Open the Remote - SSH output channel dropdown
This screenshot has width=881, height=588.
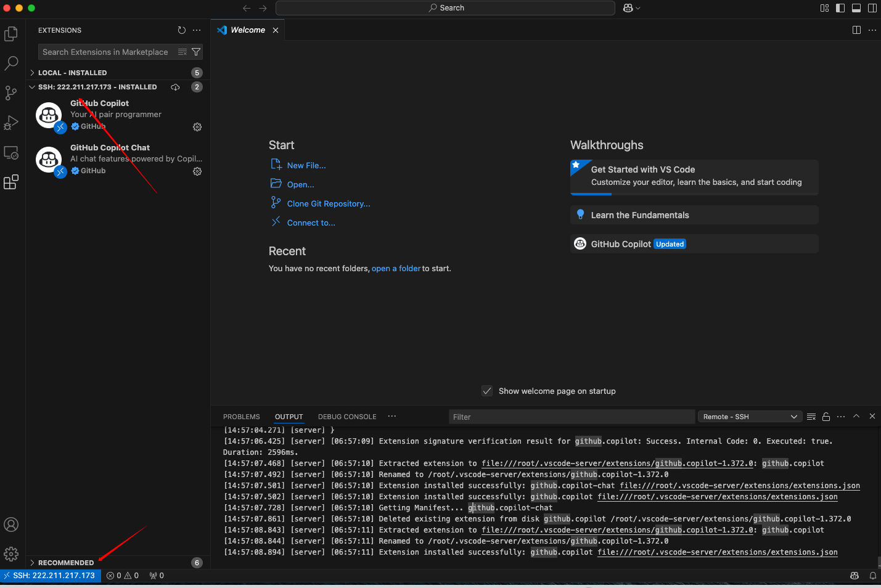click(x=750, y=417)
